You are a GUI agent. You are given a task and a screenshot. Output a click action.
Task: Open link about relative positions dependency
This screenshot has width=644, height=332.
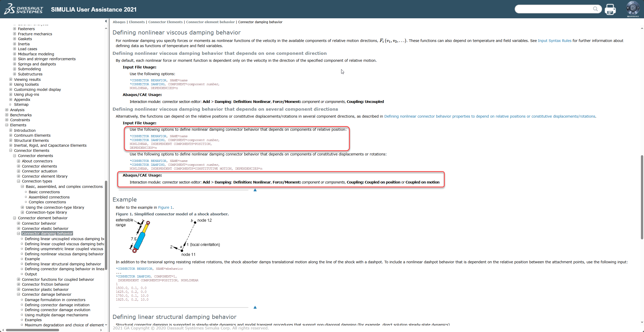tap(490, 116)
